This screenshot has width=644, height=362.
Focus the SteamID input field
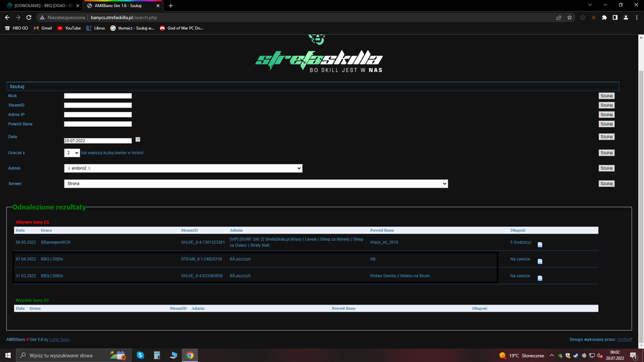(x=98, y=105)
